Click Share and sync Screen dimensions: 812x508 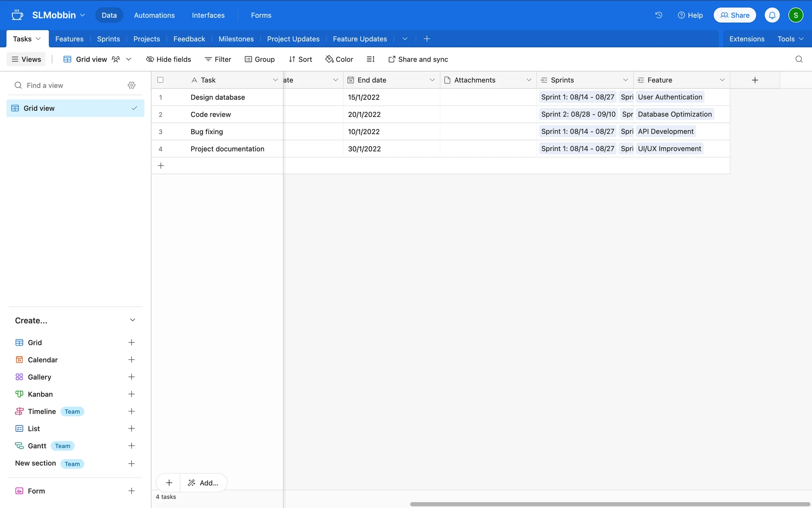(418, 59)
